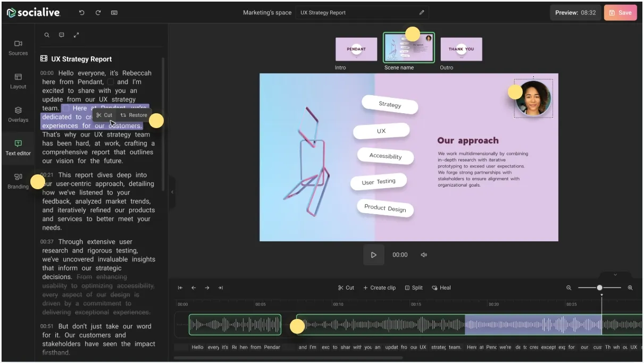The width and height of the screenshot is (644, 363).
Task: Undo the last edit
Action: coord(81,13)
